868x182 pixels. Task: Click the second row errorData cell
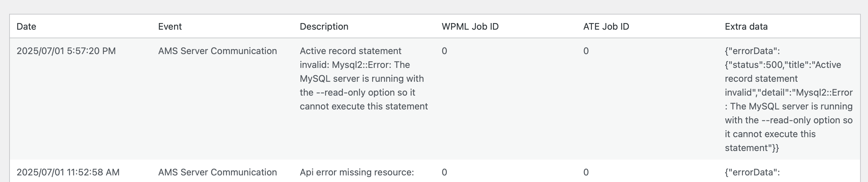tap(752, 172)
